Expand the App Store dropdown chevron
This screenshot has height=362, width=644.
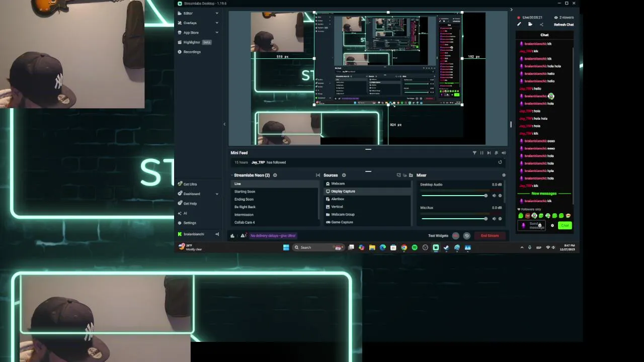(217, 32)
